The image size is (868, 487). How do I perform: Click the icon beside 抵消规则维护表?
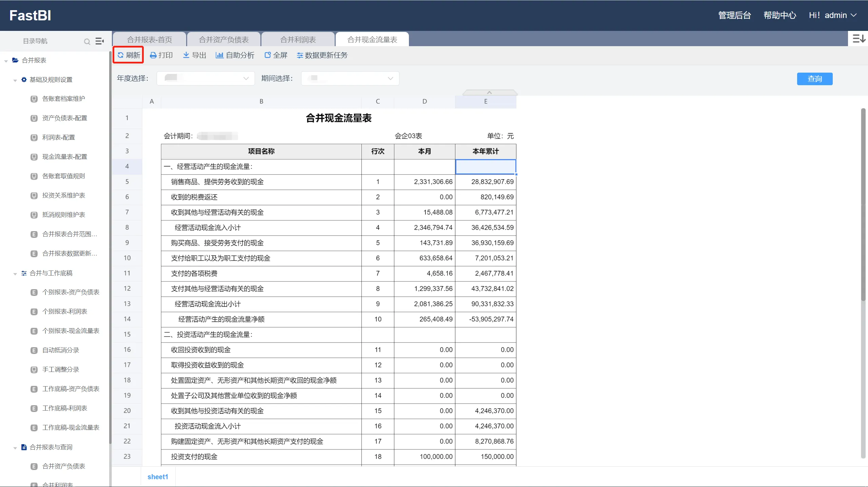(x=34, y=215)
